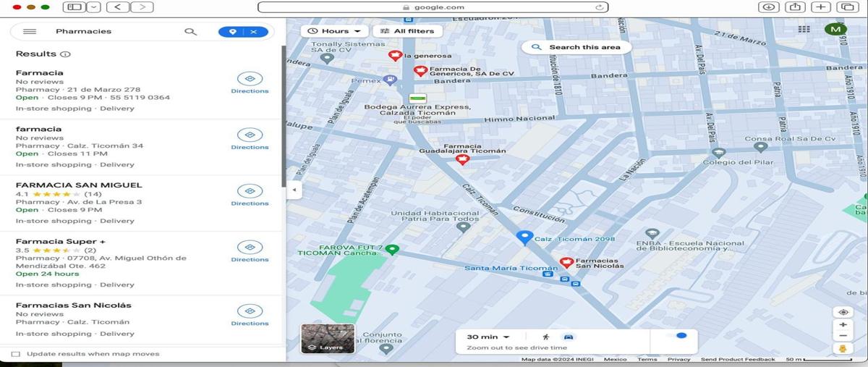868x367 pixels.
Task: Click the Open 24 hours text
Action: click(48, 274)
